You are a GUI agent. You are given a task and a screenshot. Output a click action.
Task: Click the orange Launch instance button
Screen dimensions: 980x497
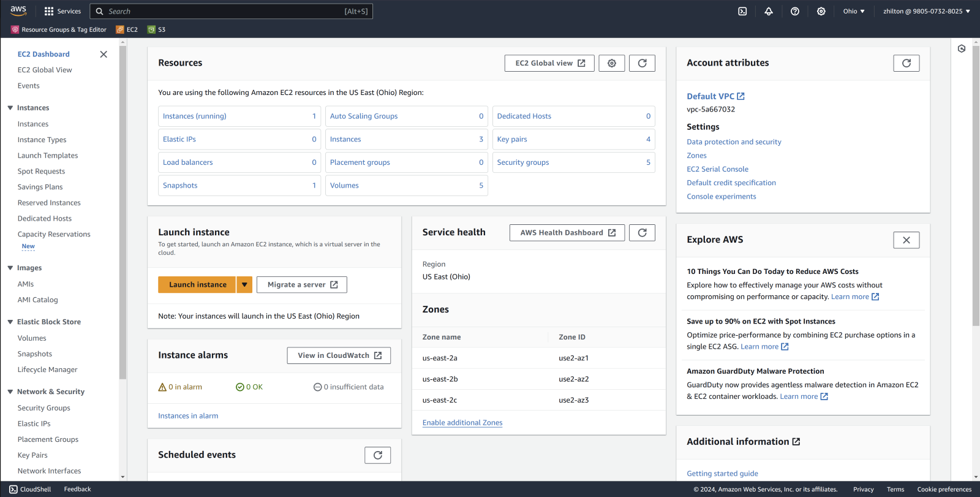click(197, 284)
